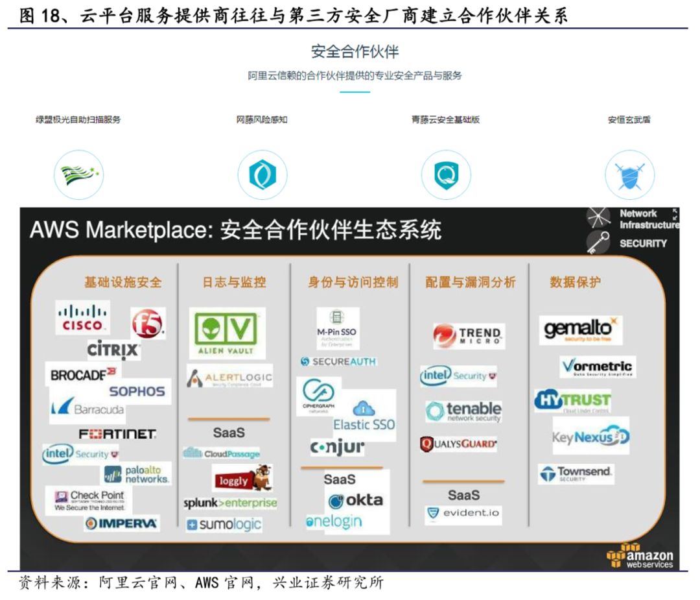Click the 日志与监控 column heading
Image resolution: width=700 pixels, height=600 pixels.
pyautogui.click(x=235, y=282)
